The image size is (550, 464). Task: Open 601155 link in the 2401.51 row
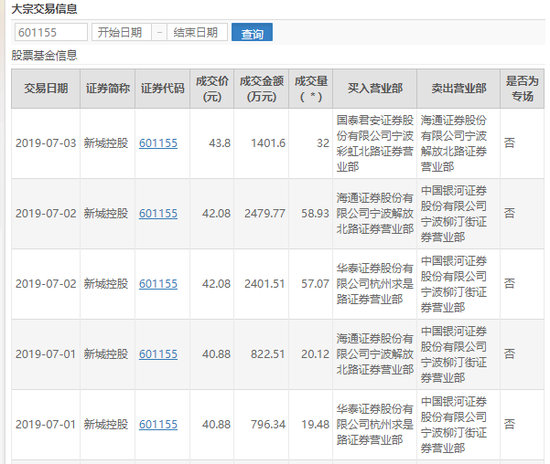click(158, 284)
